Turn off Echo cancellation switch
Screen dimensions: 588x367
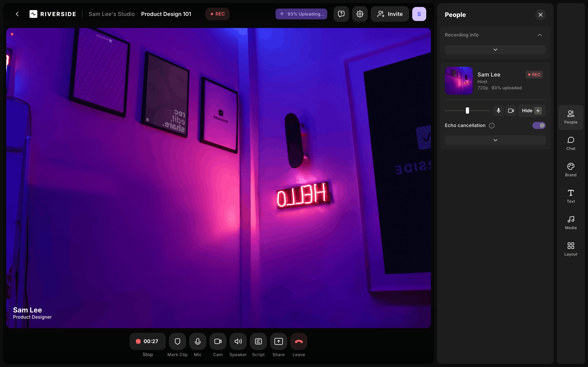tap(539, 125)
